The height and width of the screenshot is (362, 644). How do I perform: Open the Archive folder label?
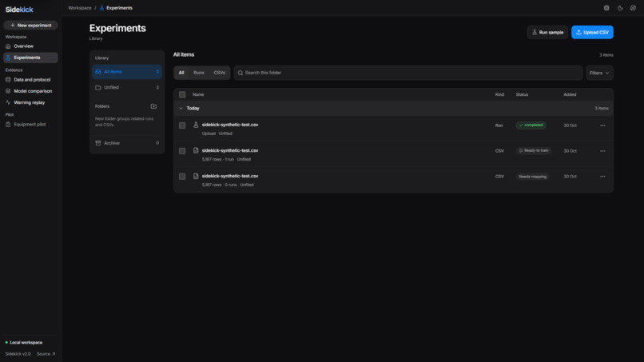(x=112, y=143)
